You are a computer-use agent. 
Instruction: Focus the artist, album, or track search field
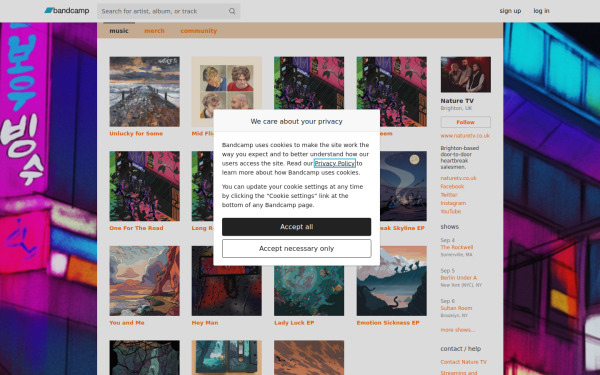(168, 11)
